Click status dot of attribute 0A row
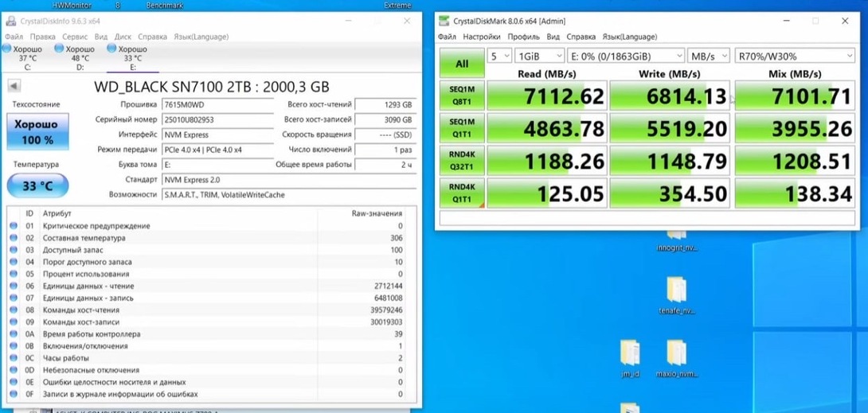Viewport: 868px width, 413px height. [14, 334]
